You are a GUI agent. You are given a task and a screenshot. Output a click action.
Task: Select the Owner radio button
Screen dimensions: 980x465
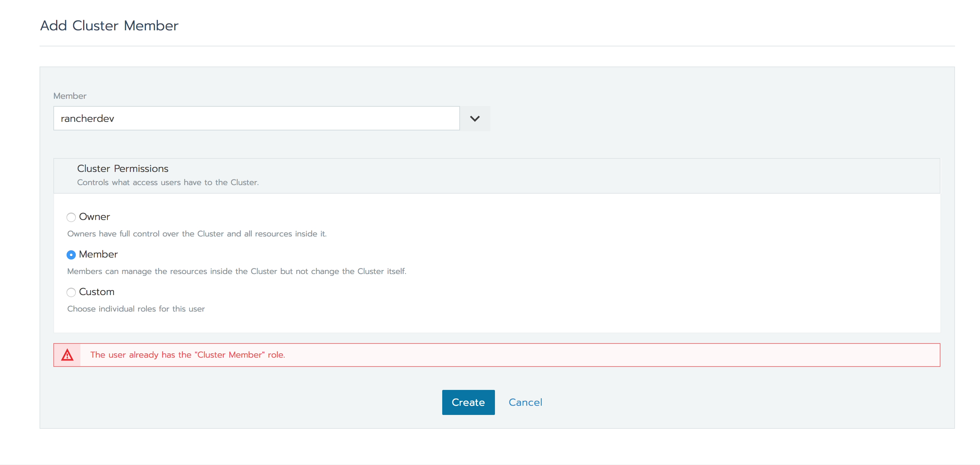click(x=71, y=217)
